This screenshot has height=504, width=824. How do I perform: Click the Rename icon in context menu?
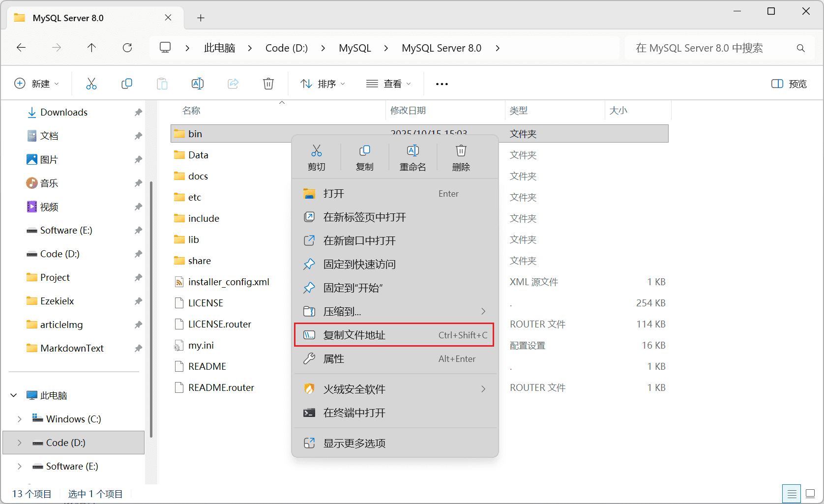tap(412, 157)
